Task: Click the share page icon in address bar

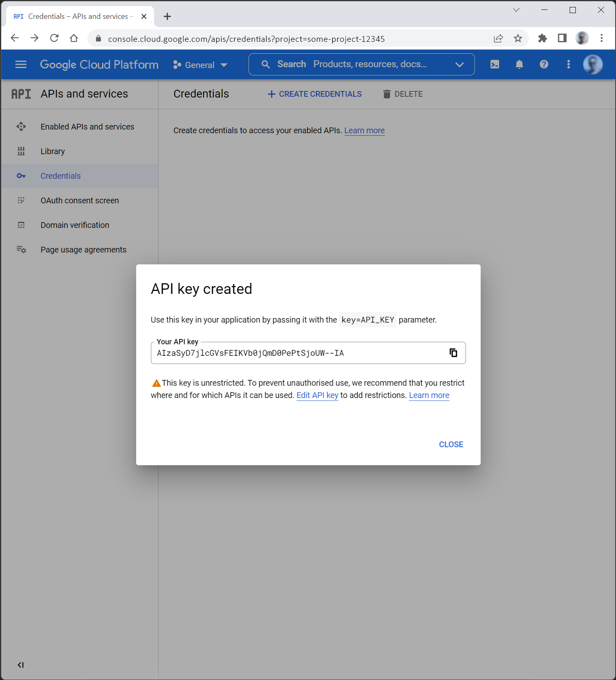Action: coord(498,39)
